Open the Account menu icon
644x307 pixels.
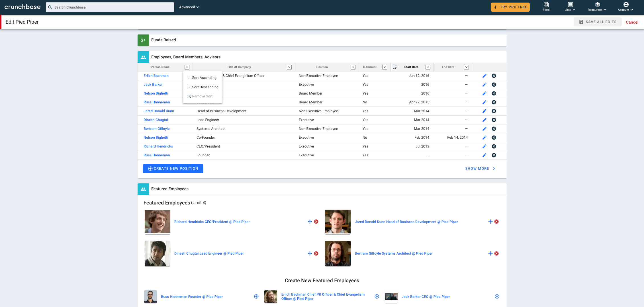click(x=626, y=5)
